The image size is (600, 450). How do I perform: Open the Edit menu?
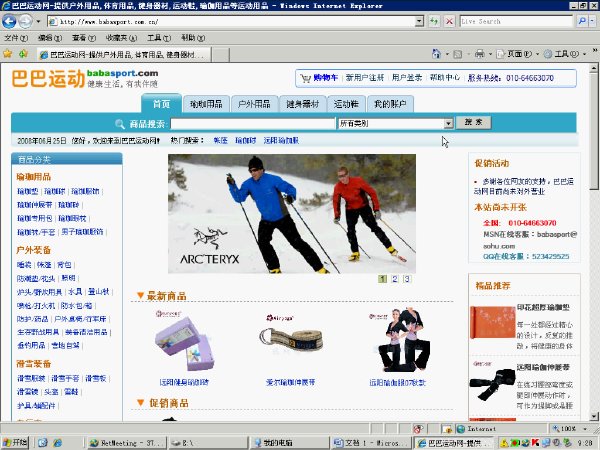point(50,38)
